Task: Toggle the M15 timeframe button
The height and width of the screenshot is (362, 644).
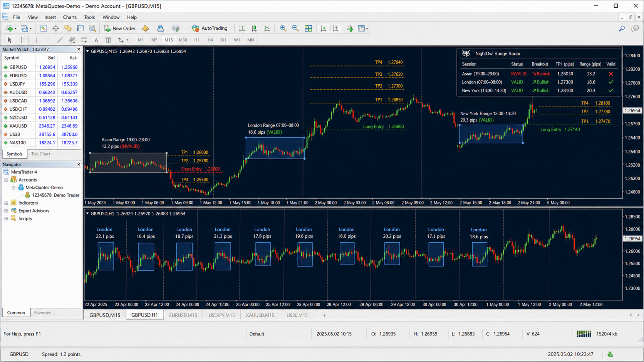Action: click(168, 40)
